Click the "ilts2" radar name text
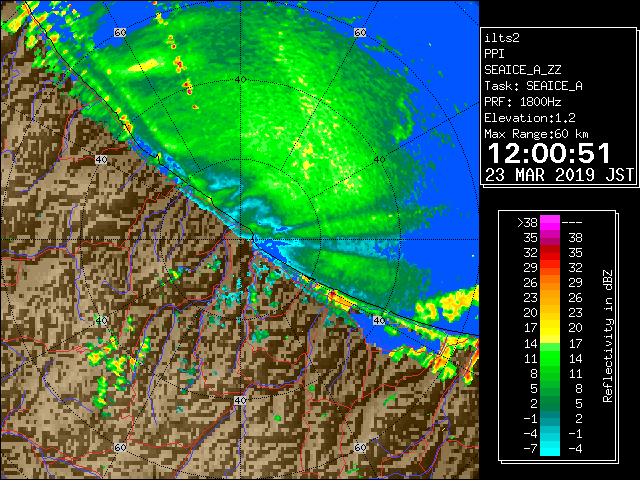This screenshot has height=480, width=640. click(x=502, y=38)
